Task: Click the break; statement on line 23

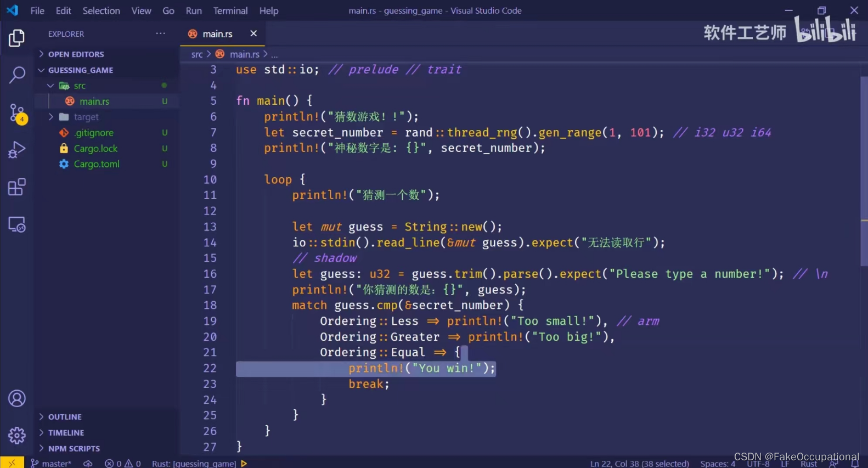Action: pos(369,384)
